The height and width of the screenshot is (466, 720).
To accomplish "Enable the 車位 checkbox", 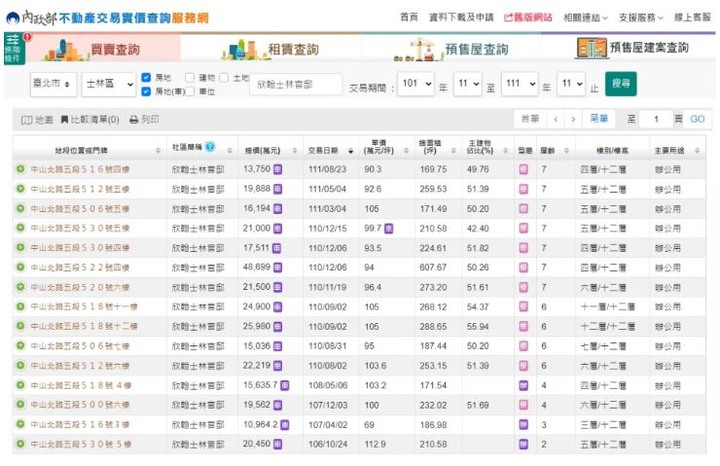I will click(x=190, y=92).
